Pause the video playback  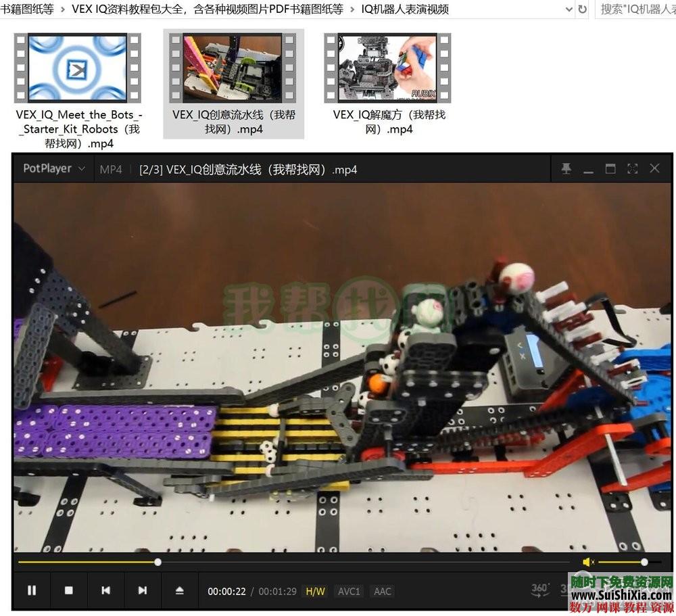(32, 590)
